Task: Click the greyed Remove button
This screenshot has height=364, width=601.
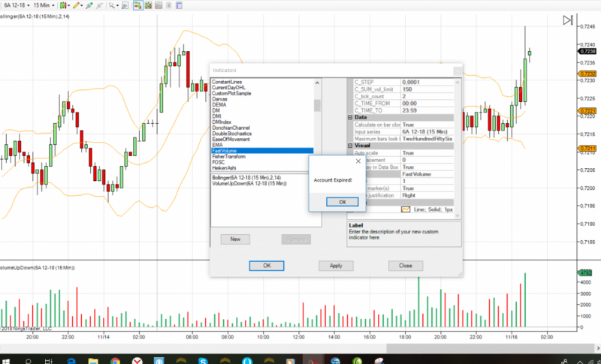Action: [x=296, y=239]
